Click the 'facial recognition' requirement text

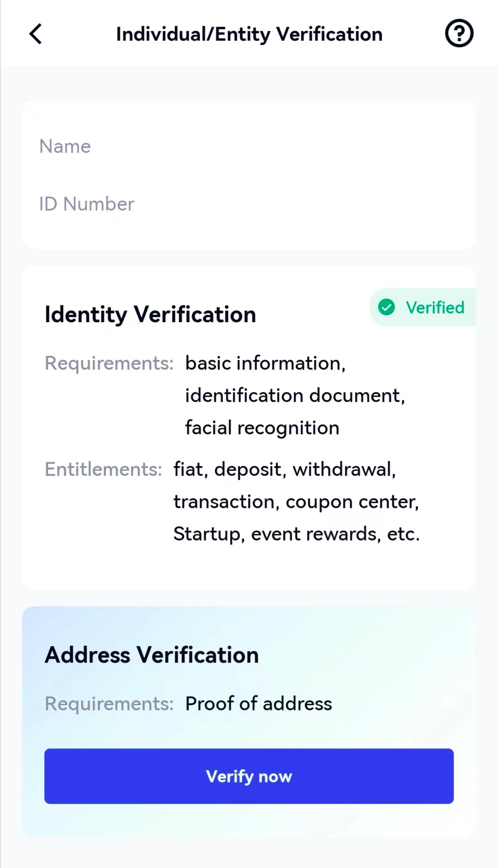pyautogui.click(x=262, y=428)
